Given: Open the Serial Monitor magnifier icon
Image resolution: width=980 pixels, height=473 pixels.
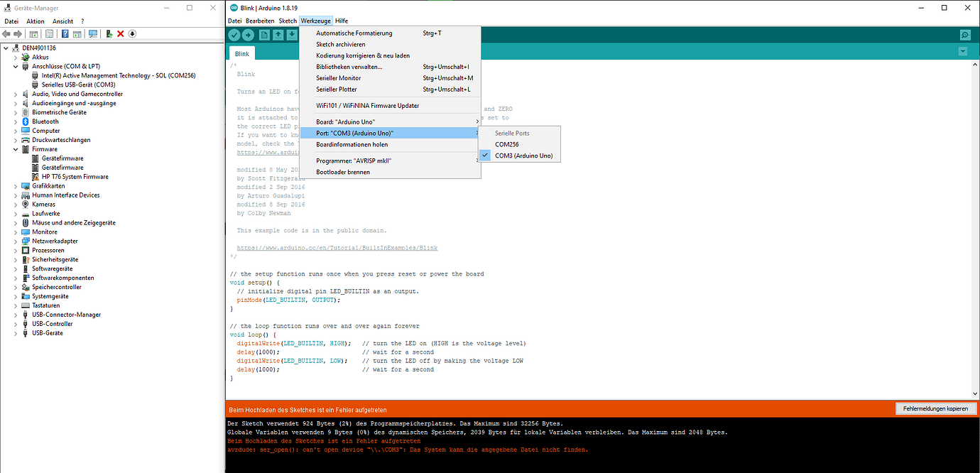Looking at the screenshot, I should (x=964, y=34).
